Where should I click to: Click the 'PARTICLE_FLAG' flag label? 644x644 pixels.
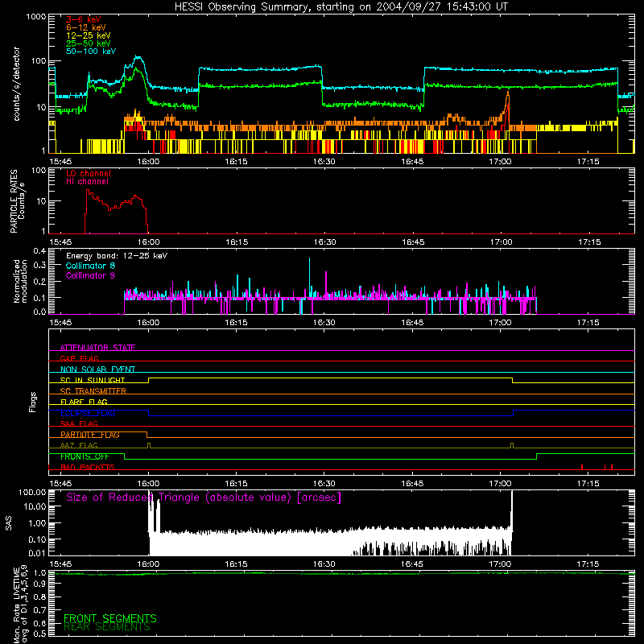90,435
